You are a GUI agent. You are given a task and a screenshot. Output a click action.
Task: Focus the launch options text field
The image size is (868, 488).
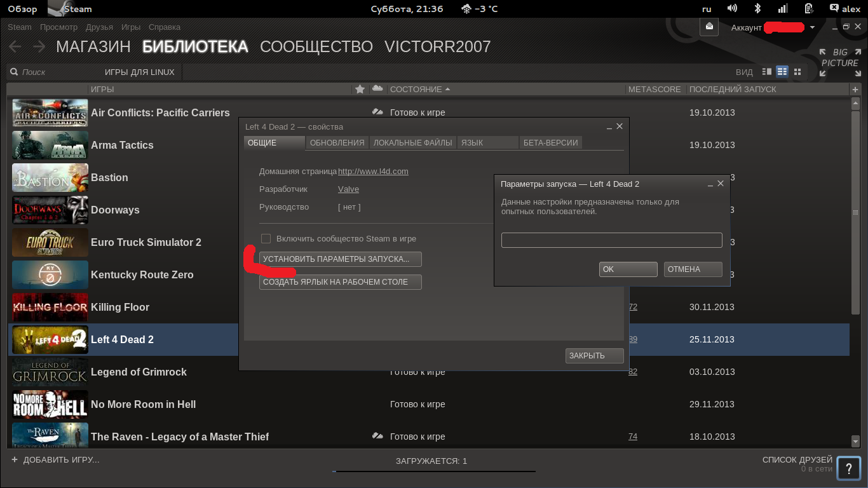[612, 240]
